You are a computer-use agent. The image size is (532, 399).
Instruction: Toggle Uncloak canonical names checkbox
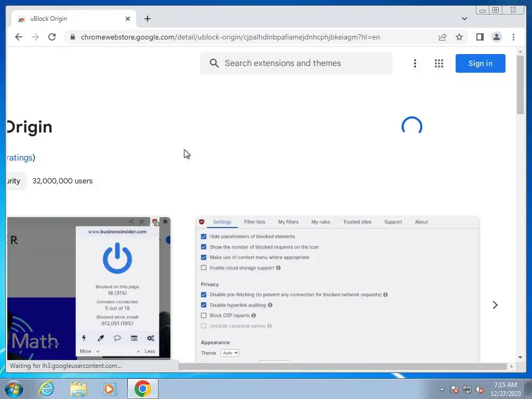pyautogui.click(x=204, y=326)
